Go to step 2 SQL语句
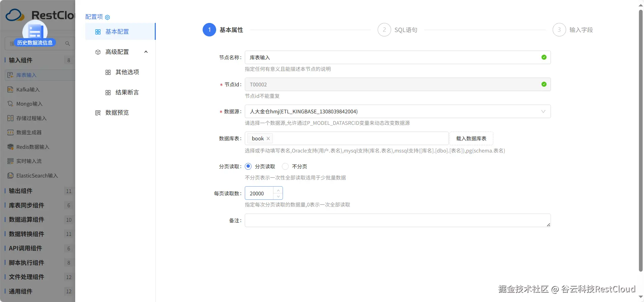 398,30
